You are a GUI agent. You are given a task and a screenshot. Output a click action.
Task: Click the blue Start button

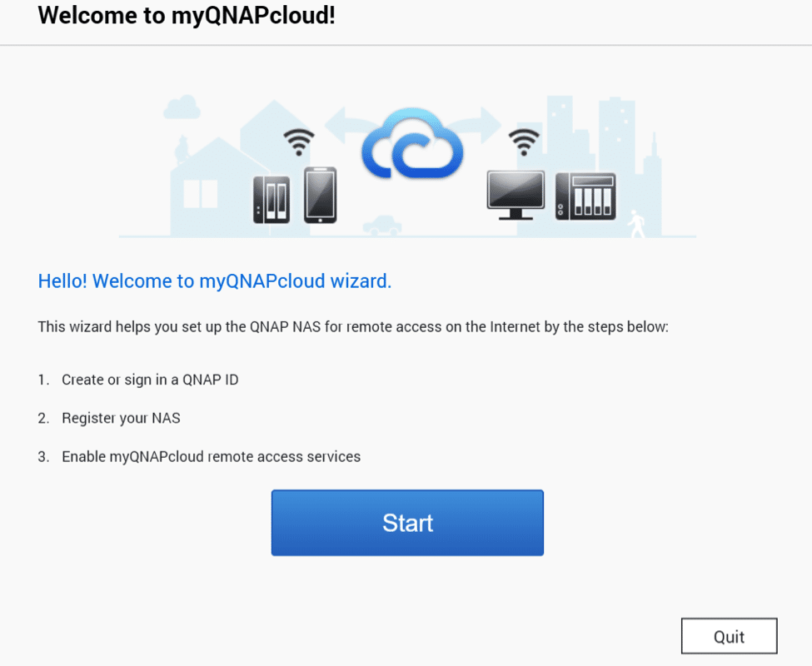coord(407,523)
